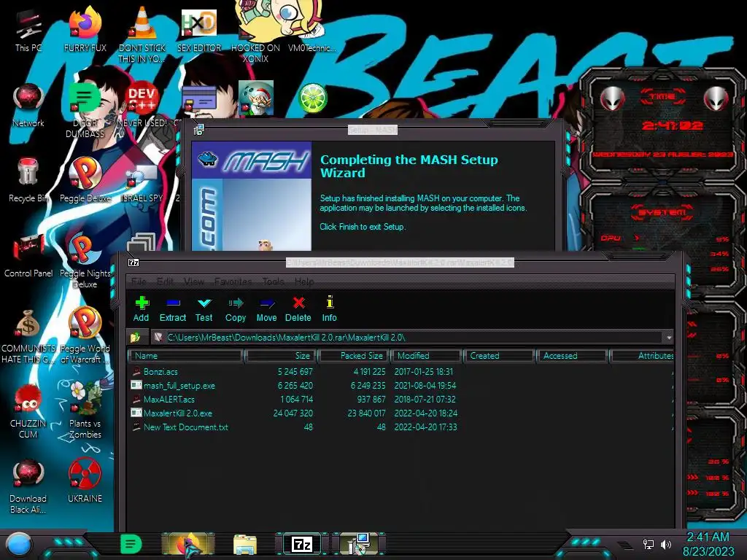Open the address path dropdown arrow in 7-Zip
747x560 pixels.
669,337
